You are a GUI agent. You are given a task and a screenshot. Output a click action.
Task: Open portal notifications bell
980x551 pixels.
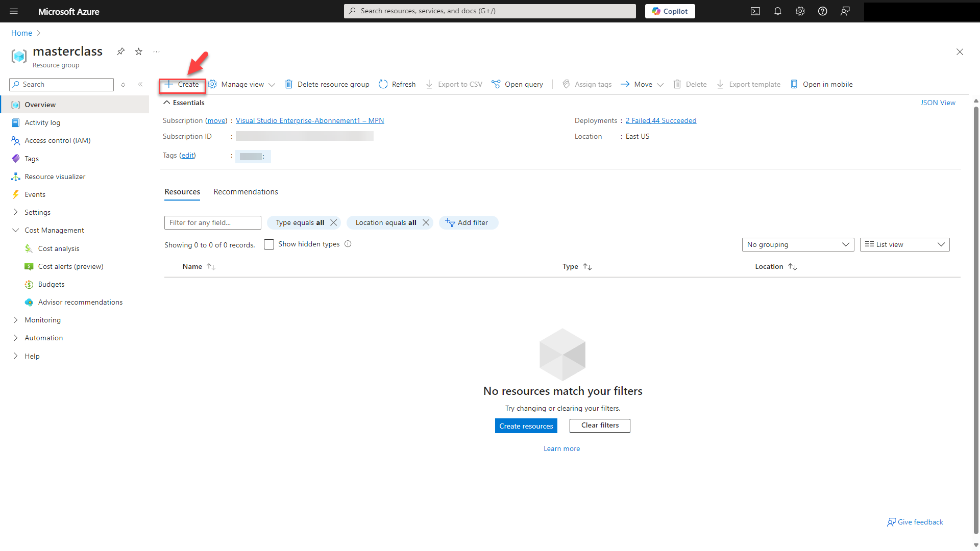point(777,11)
